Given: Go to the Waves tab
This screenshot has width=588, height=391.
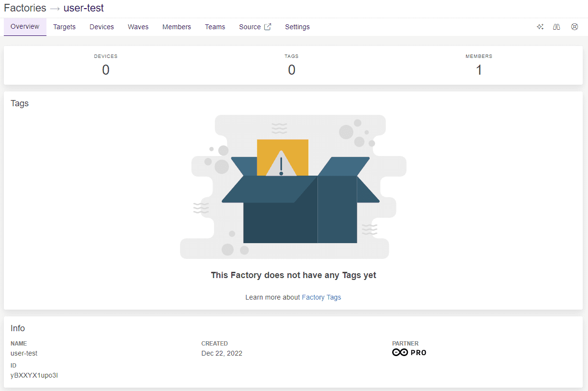Looking at the screenshot, I should click(x=138, y=27).
